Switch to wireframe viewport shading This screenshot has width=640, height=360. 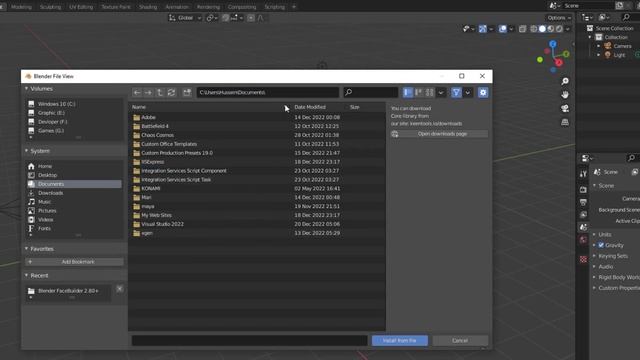point(533,29)
